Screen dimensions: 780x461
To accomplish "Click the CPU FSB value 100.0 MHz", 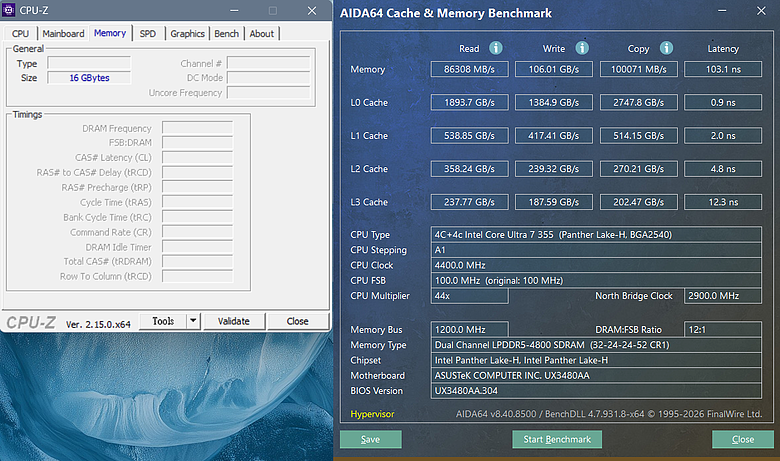I will [596, 280].
